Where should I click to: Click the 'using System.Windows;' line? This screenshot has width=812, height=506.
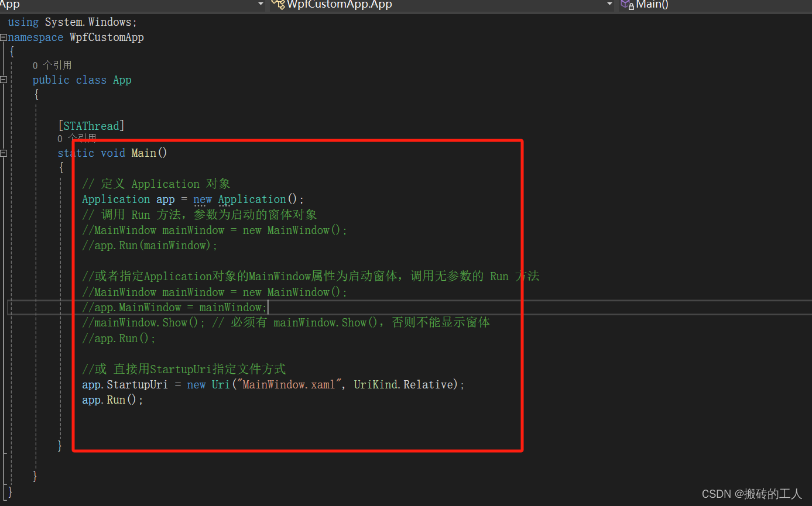tap(72, 22)
